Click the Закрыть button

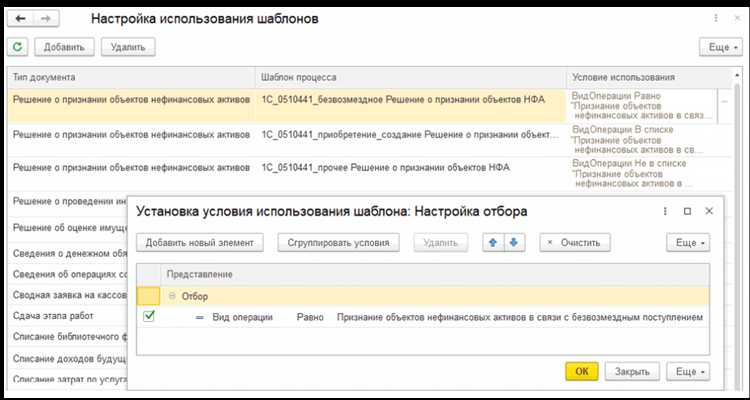coord(632,371)
